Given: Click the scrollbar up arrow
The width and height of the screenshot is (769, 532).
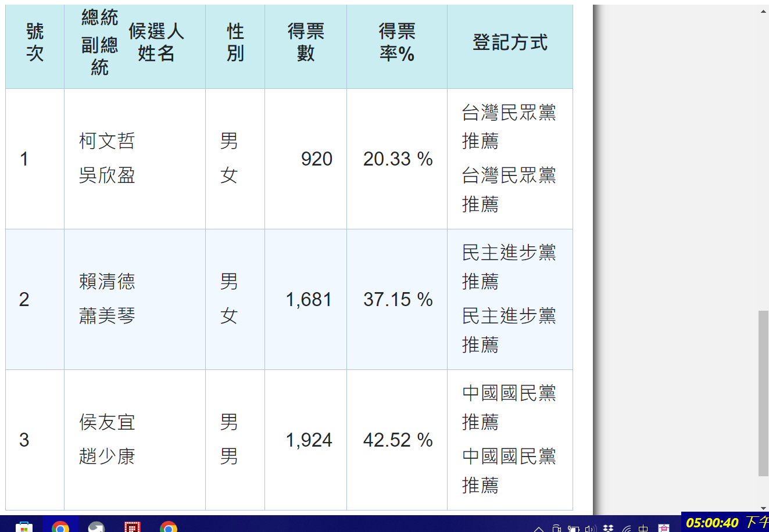Looking at the screenshot, I should (x=764, y=10).
